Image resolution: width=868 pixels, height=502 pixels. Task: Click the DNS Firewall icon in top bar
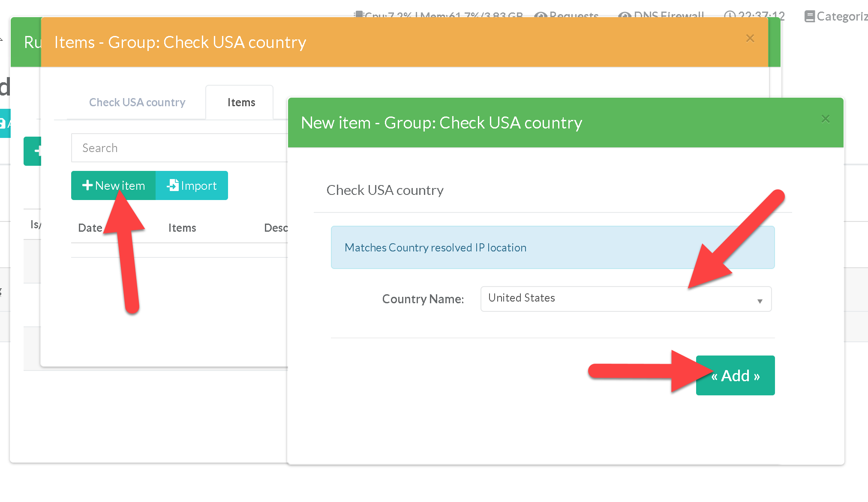pyautogui.click(x=625, y=15)
